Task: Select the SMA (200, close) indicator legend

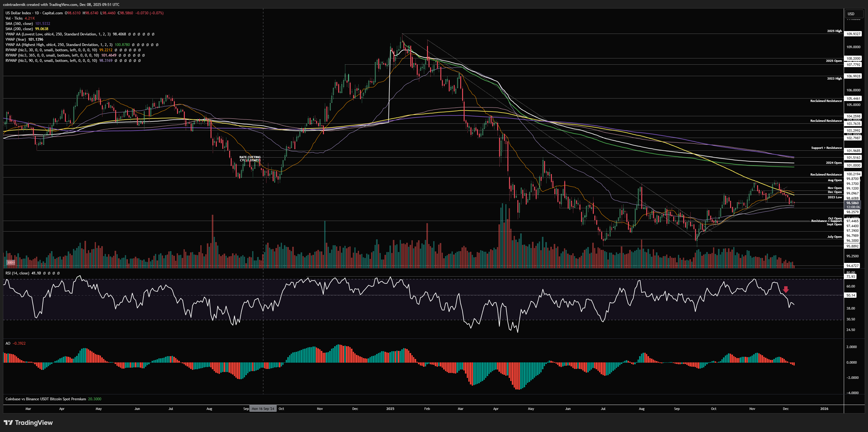Action: coord(19,29)
